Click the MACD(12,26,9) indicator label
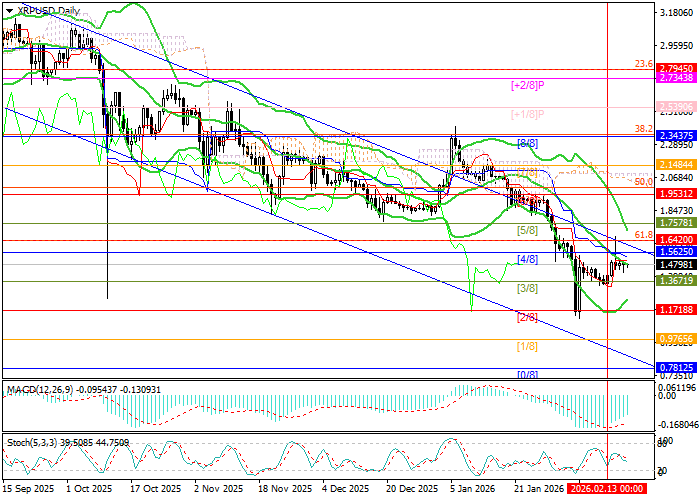This screenshot has height=500, width=700. (x=38, y=388)
